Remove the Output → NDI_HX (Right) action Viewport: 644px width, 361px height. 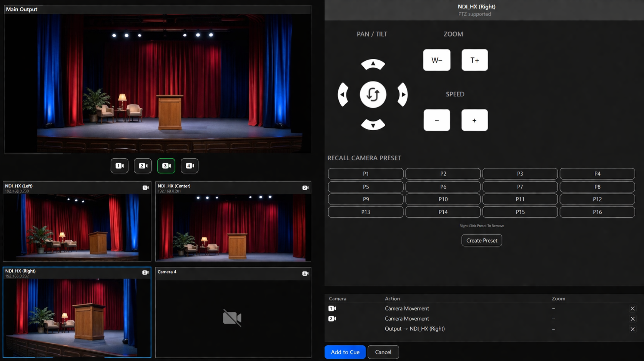pos(632,329)
